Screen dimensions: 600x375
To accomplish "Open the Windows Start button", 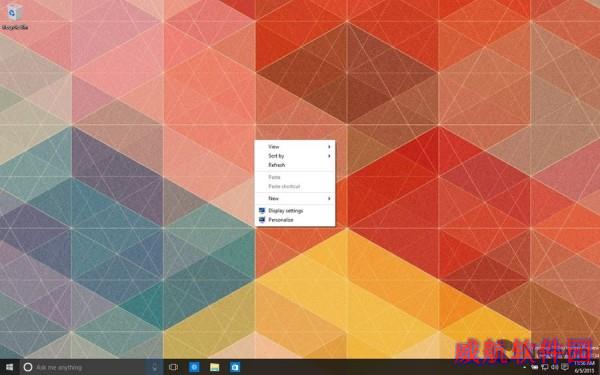I will pyautogui.click(x=9, y=367).
